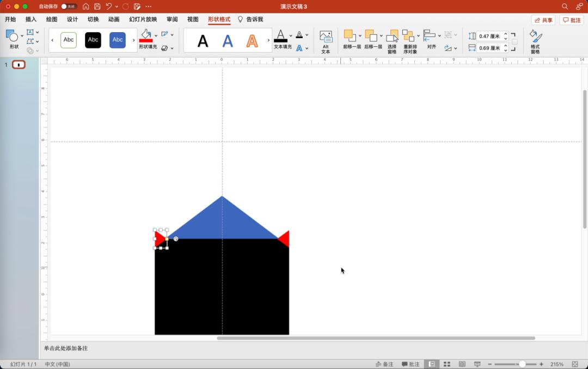Expand the 对齐 align dropdown
The width and height of the screenshot is (588, 369).
point(439,36)
